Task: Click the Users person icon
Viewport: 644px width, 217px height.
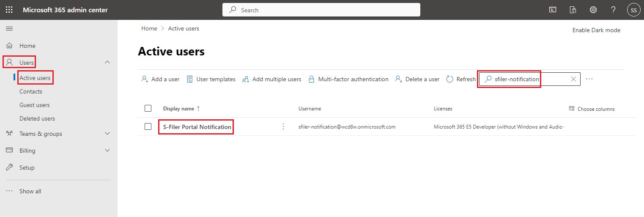Action: 9,63
